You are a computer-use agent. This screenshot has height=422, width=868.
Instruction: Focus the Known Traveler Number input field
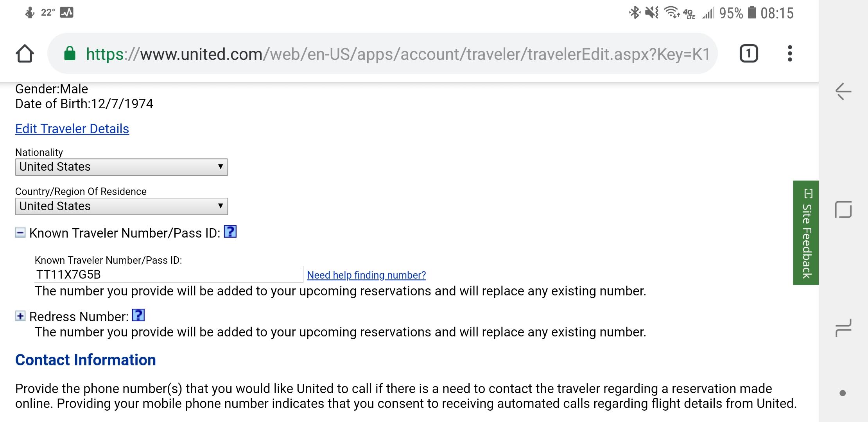point(168,274)
